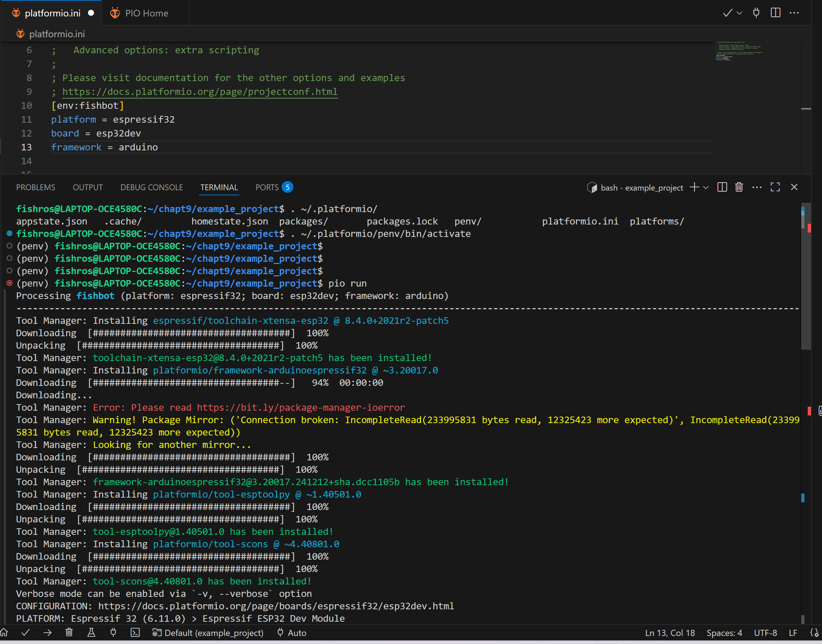Viewport: 822px width, 644px height.
Task: Click decoration beside penv/bin/activate command
Action: pos(9,233)
